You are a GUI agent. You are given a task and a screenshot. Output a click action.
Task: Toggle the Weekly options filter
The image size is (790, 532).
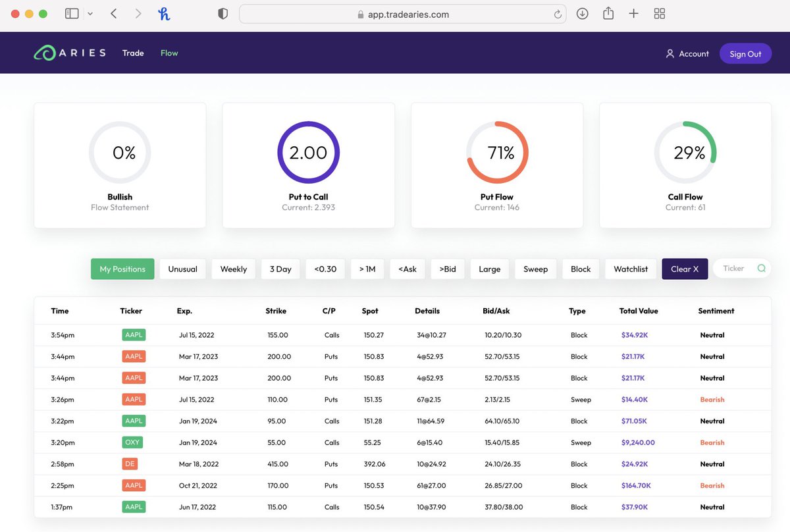coord(233,269)
